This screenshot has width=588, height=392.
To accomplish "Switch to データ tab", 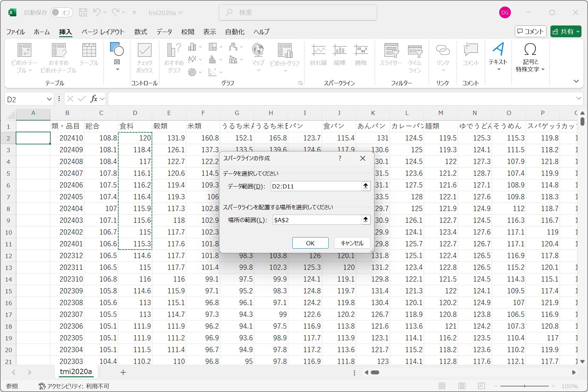I will tap(164, 32).
